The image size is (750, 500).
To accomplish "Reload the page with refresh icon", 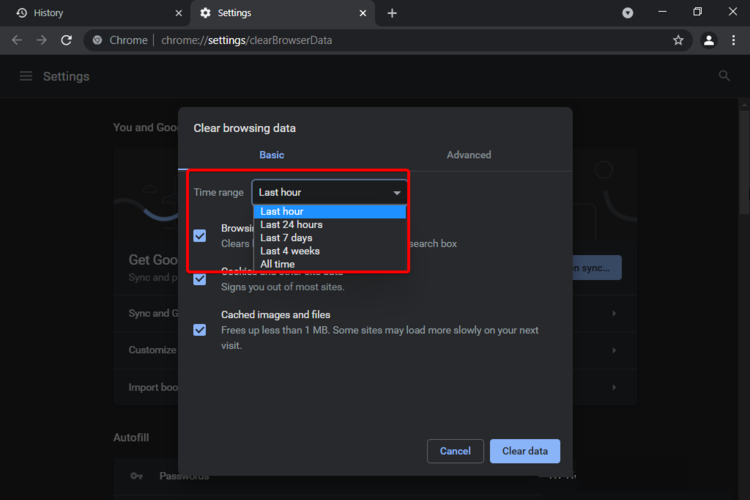I will (x=66, y=40).
